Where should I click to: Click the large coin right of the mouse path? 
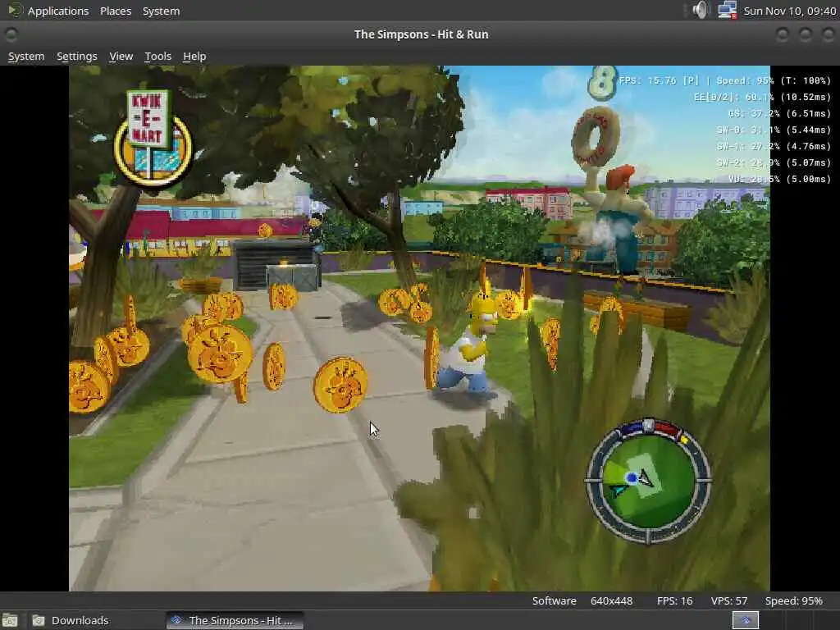[340, 385]
